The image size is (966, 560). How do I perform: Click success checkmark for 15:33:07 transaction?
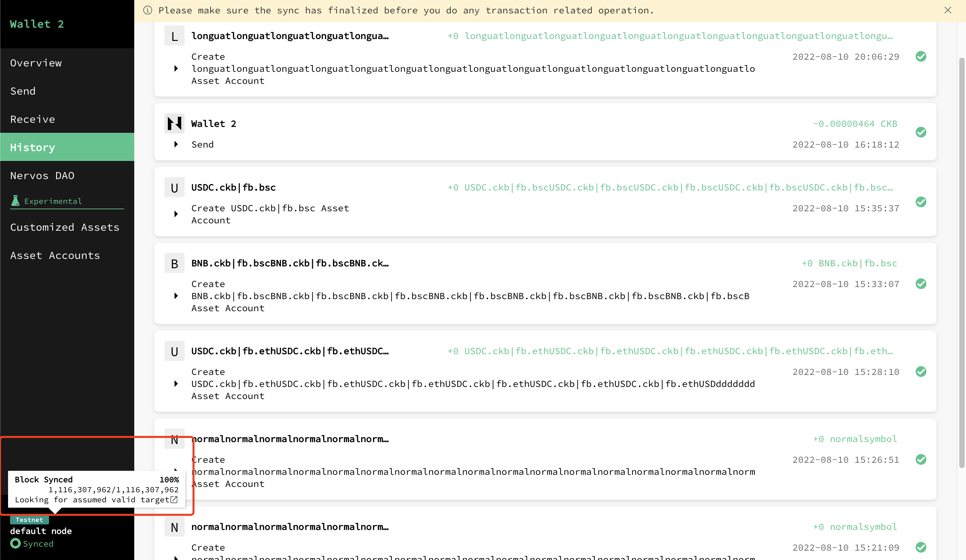coord(921,284)
